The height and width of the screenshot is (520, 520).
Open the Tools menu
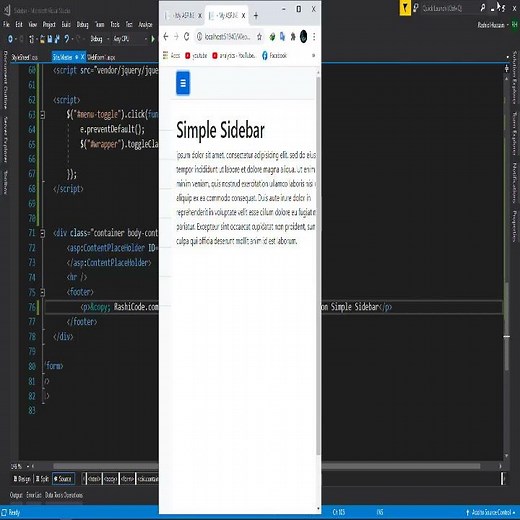pos(115,24)
